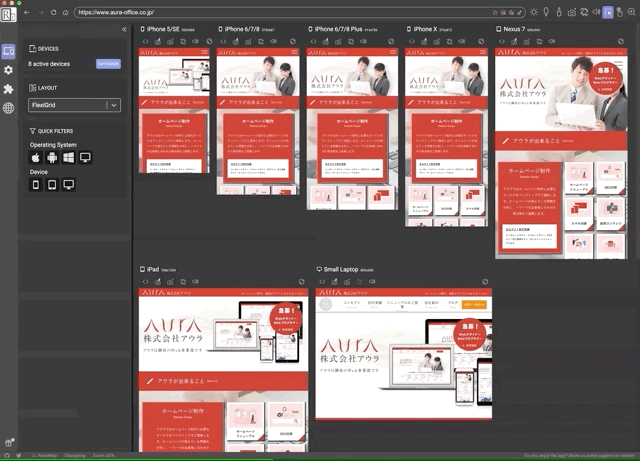The width and height of the screenshot is (640, 461).
Task: Bookmark the page with the star icon
Action: [497, 13]
